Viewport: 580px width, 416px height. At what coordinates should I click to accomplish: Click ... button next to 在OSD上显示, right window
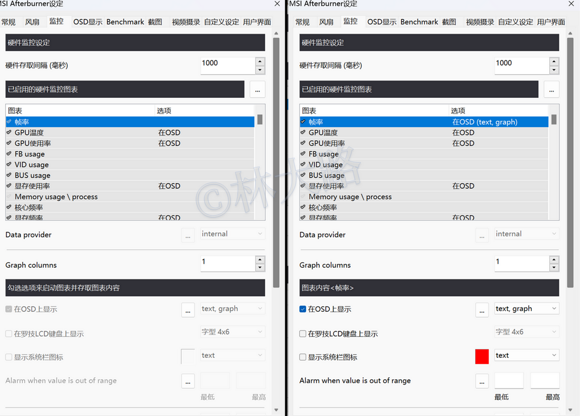482,310
